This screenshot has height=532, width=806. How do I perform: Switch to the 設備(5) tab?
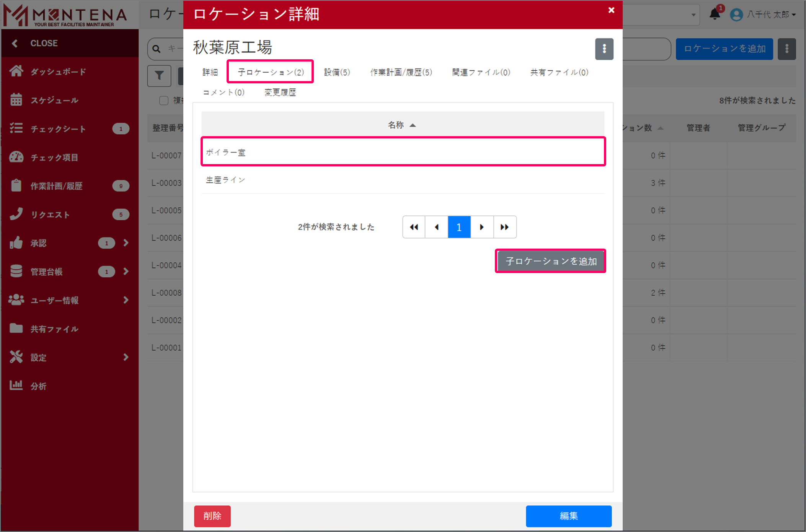(337, 72)
